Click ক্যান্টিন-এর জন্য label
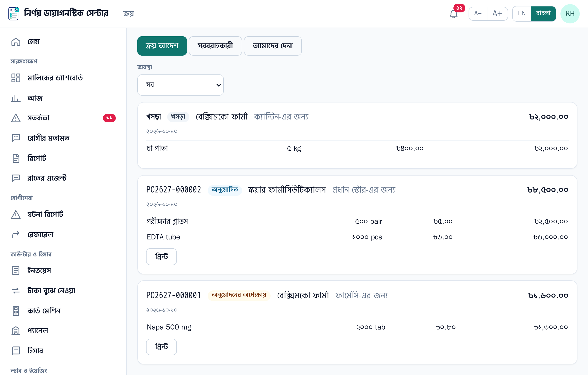 tap(281, 117)
